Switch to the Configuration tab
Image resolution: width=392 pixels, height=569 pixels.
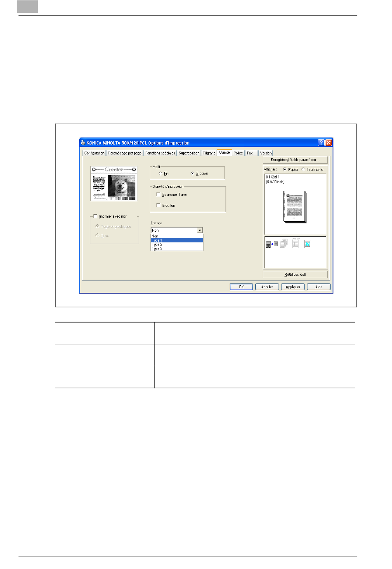(94, 153)
